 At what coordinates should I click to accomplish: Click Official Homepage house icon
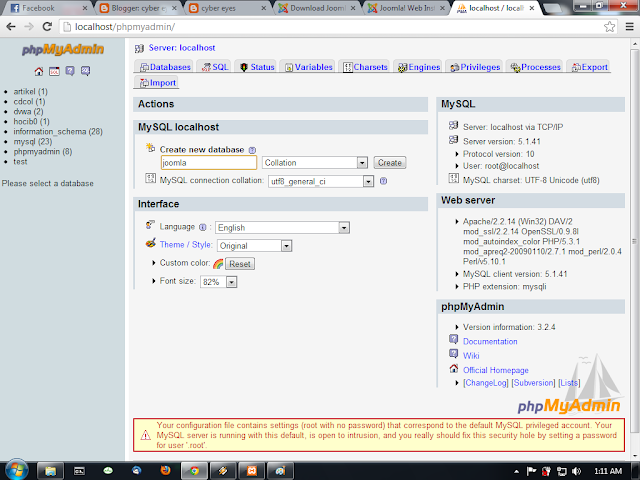(453, 369)
